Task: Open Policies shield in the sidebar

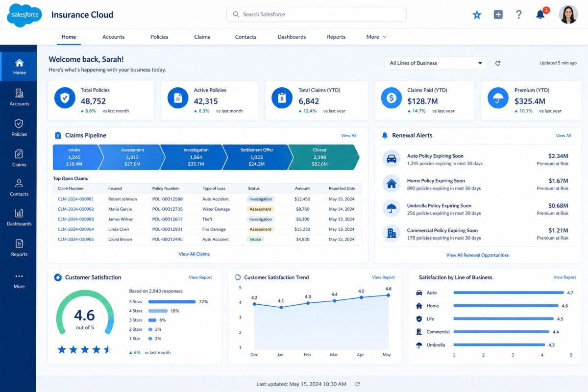Action: click(x=19, y=127)
